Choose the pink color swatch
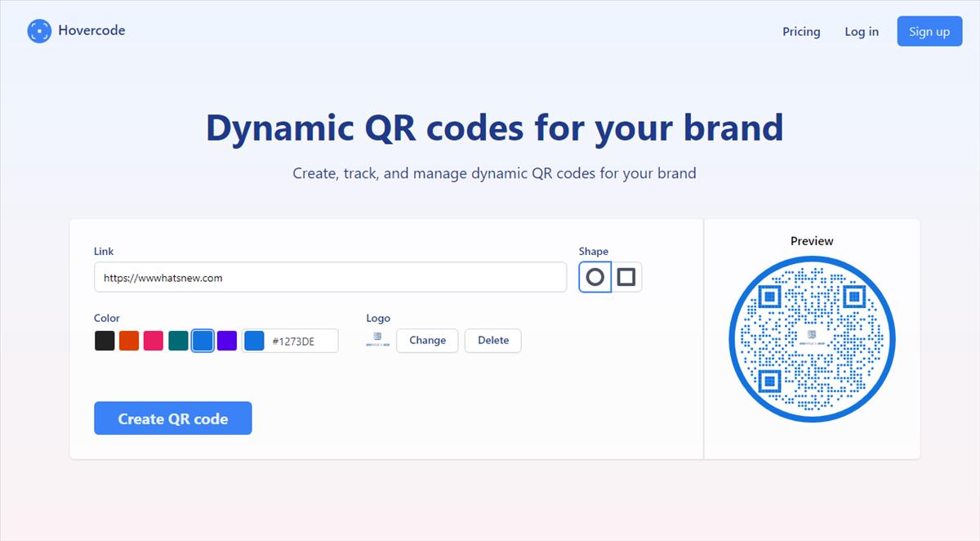 coord(154,341)
